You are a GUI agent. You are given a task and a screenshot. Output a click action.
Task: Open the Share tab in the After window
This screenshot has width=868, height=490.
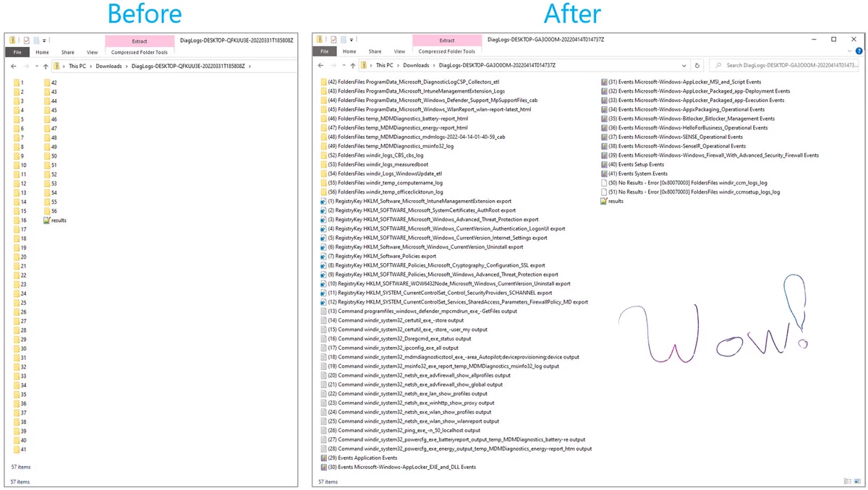click(x=375, y=51)
